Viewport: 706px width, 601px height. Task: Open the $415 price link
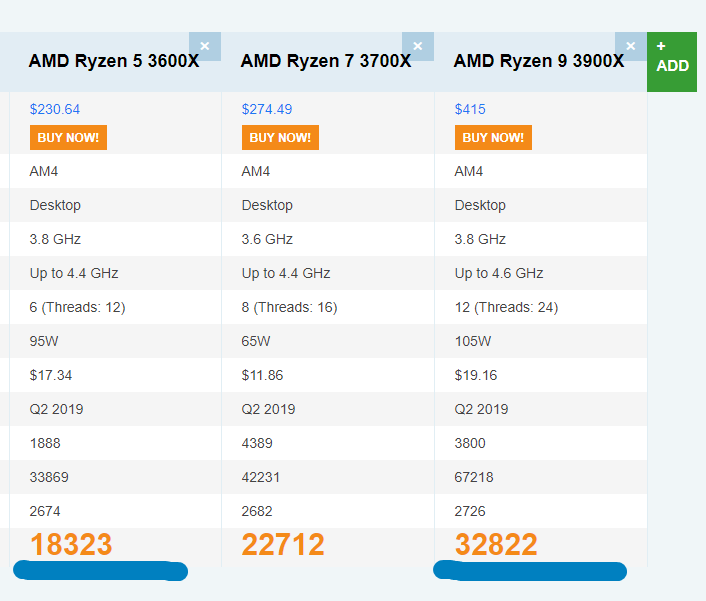[x=470, y=109]
